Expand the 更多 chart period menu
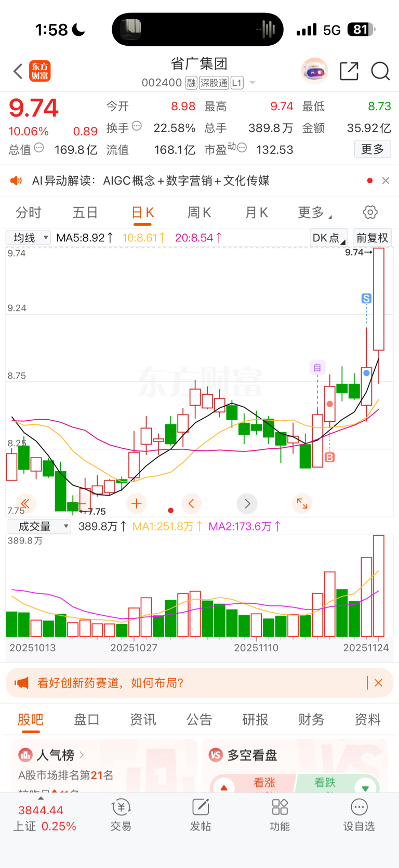This screenshot has width=399, height=868. click(315, 213)
